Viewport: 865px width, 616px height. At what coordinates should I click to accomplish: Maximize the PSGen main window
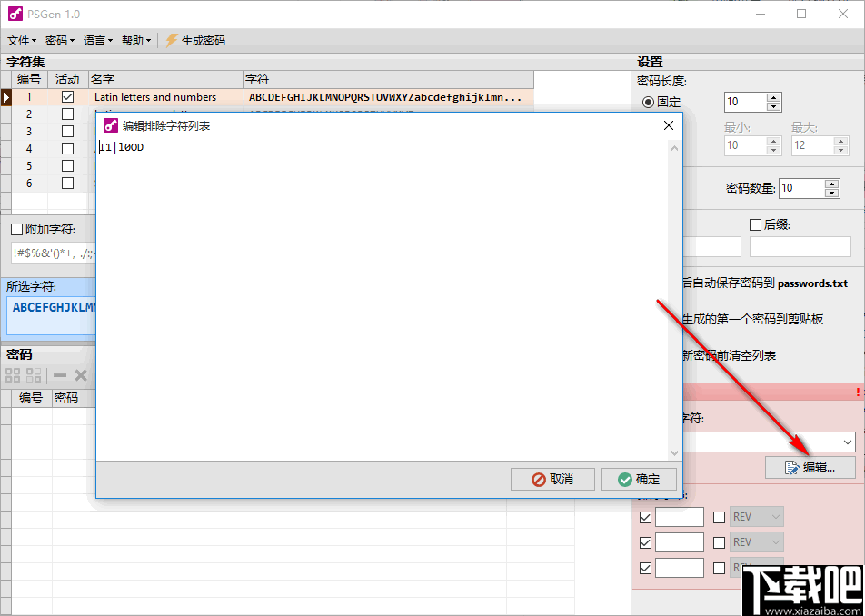(x=801, y=15)
